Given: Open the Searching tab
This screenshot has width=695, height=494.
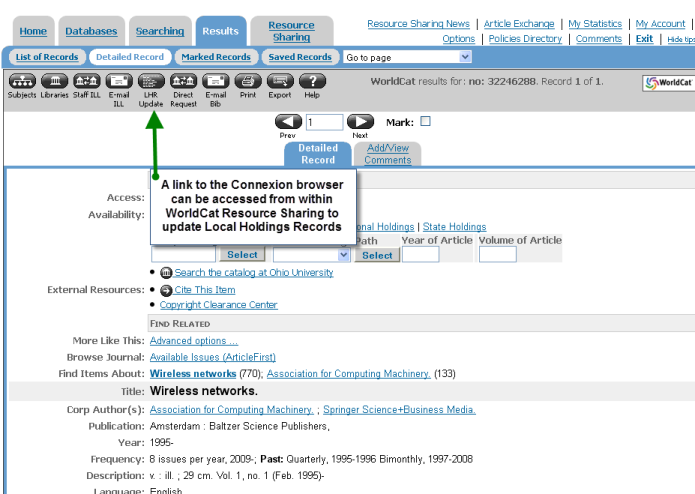Looking at the screenshot, I should tap(160, 31).
